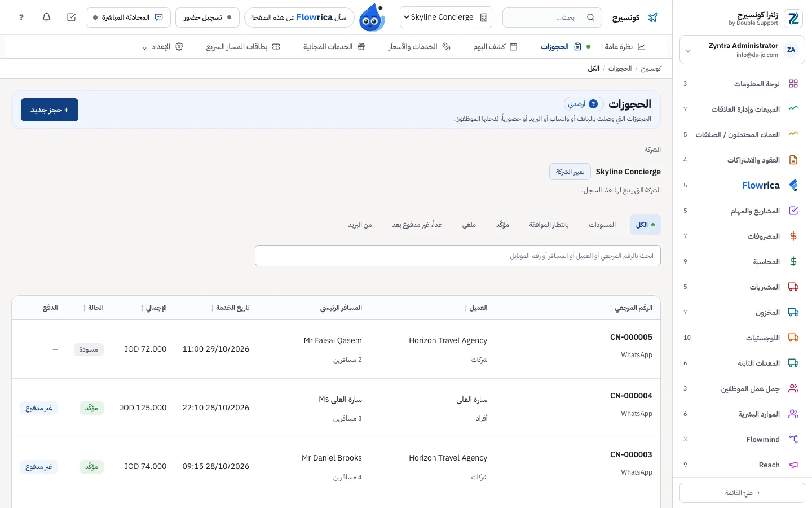This screenshot has width=812, height=508.
Task: Expand the Zyntra Administrator account menu
Action: coord(742,50)
